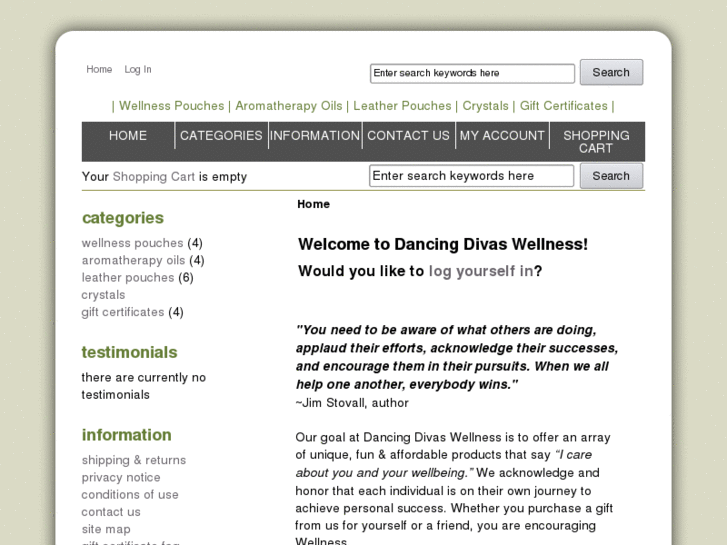Select INFORMATION in the dark navigation bar
The width and height of the screenshot is (727, 545).
(x=315, y=135)
